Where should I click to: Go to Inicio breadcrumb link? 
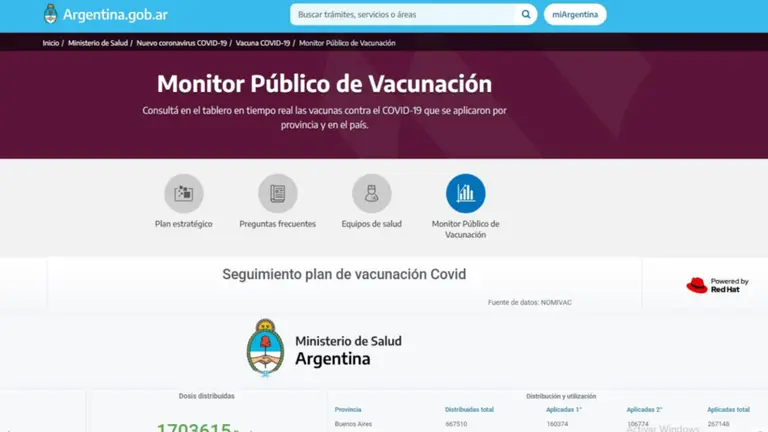point(50,43)
